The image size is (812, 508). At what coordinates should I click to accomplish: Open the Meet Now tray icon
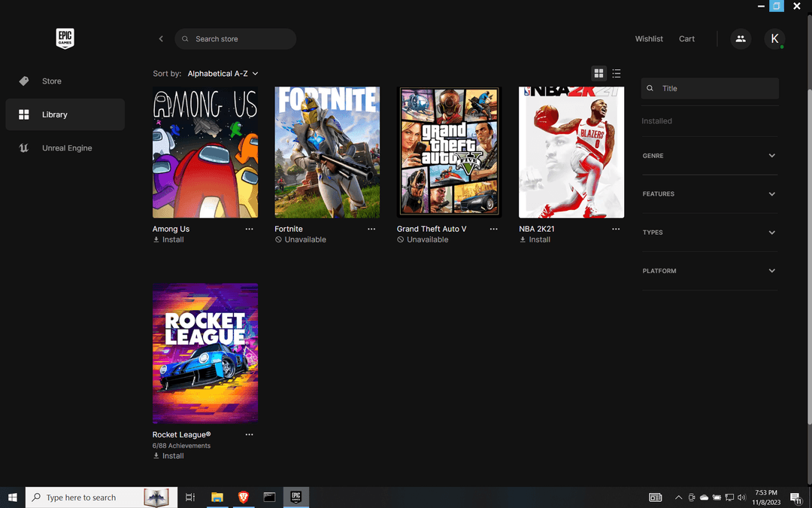[692, 497]
